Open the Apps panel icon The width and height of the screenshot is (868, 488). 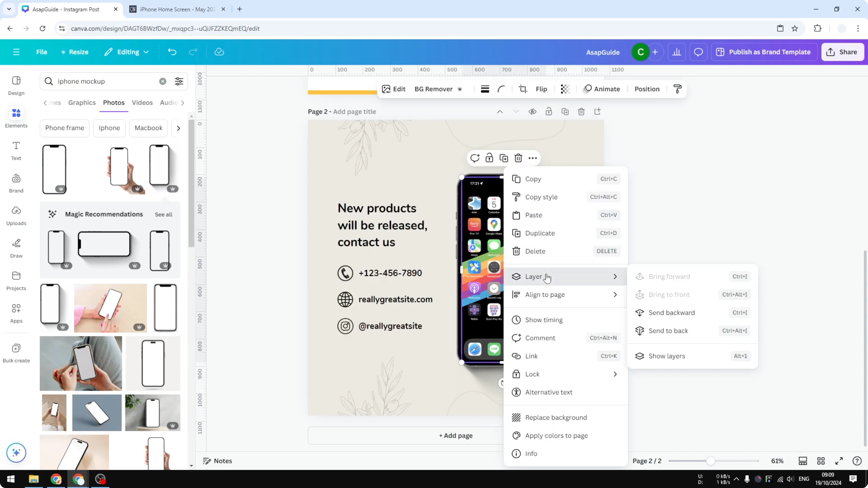coord(16,313)
